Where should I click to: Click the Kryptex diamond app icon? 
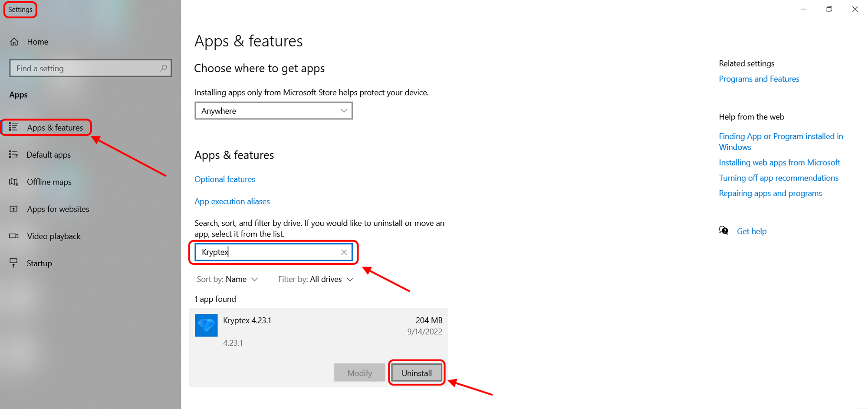coord(206,325)
